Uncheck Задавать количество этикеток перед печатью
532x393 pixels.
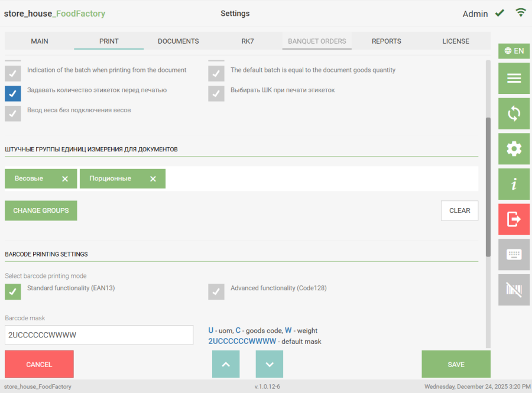[13, 93]
